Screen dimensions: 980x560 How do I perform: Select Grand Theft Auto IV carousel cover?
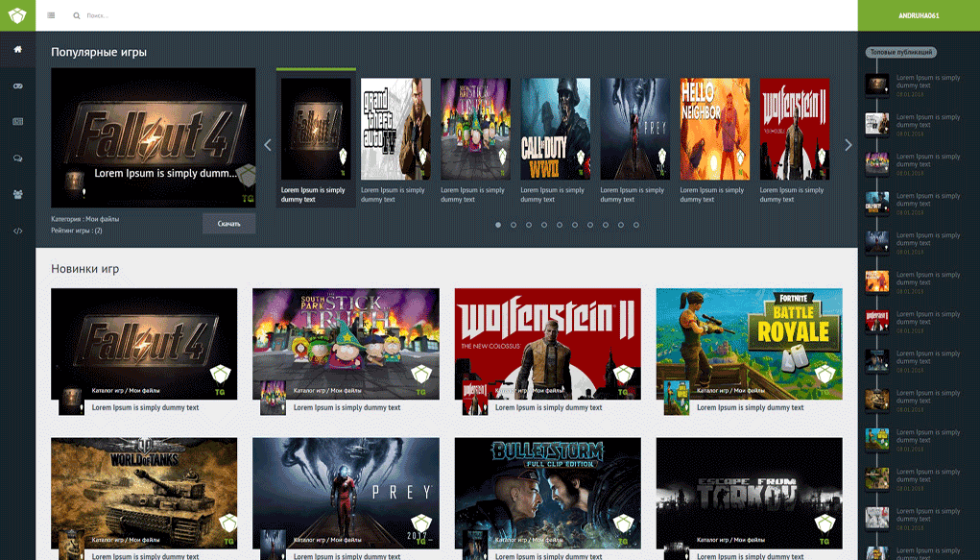coord(395,129)
